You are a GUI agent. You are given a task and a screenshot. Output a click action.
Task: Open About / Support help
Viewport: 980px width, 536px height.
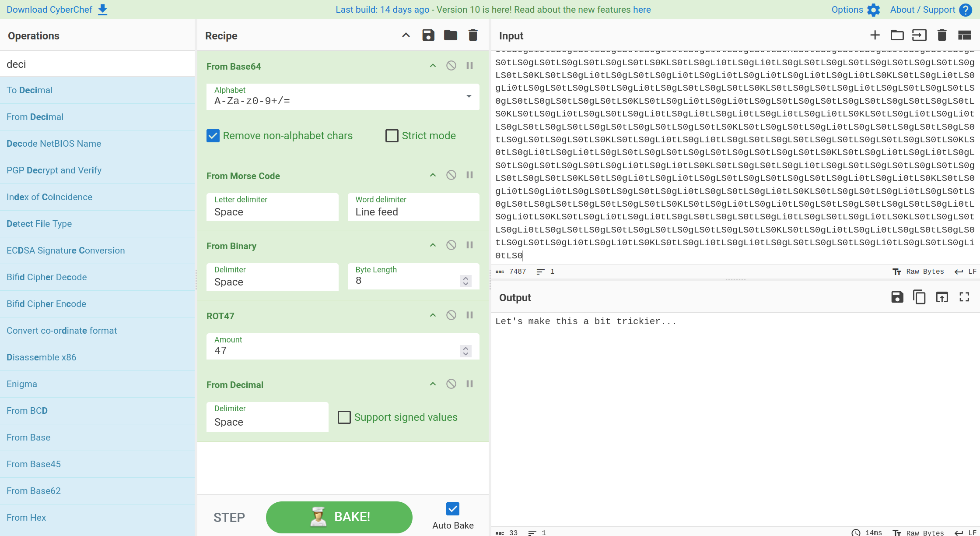[x=931, y=10]
